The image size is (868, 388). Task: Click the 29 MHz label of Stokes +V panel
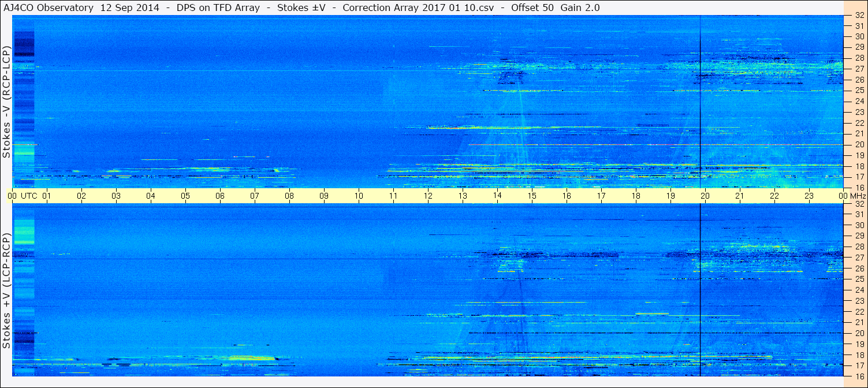coord(859,236)
